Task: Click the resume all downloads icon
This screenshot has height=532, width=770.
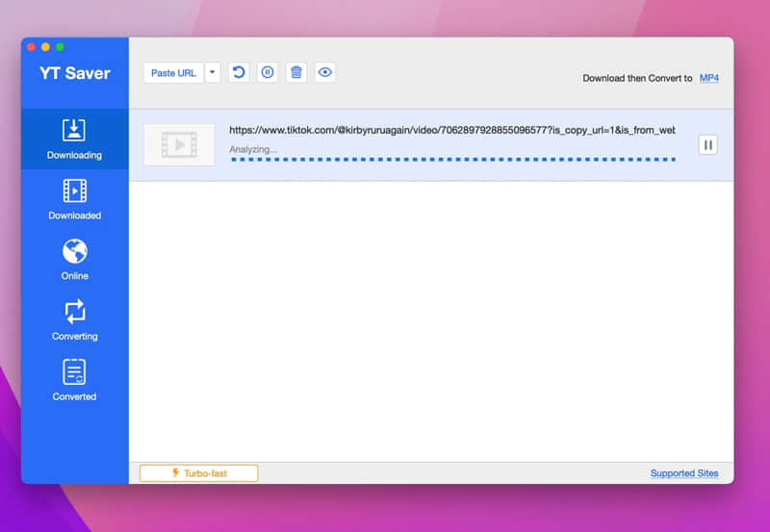Action: (x=239, y=72)
